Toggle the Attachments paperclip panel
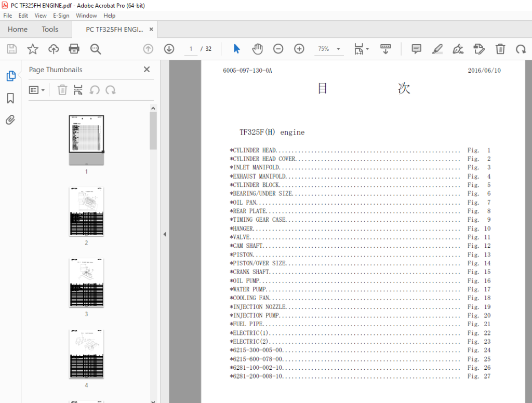 point(10,120)
